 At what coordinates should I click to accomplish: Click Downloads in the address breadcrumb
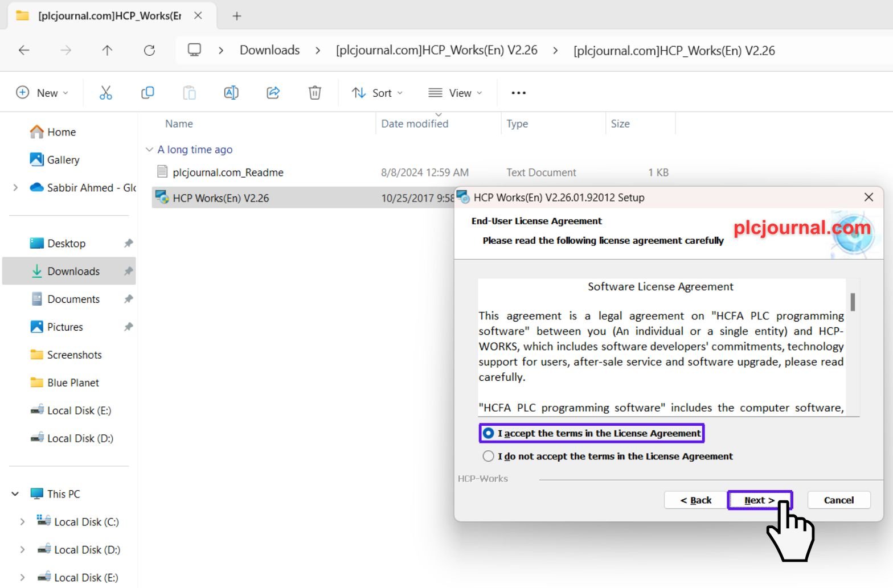pyautogui.click(x=270, y=50)
